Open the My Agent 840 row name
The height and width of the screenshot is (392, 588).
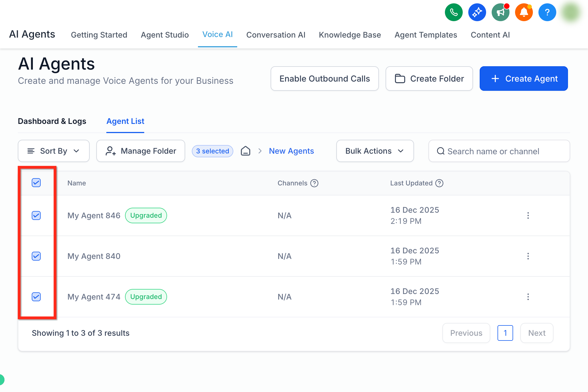click(x=94, y=256)
